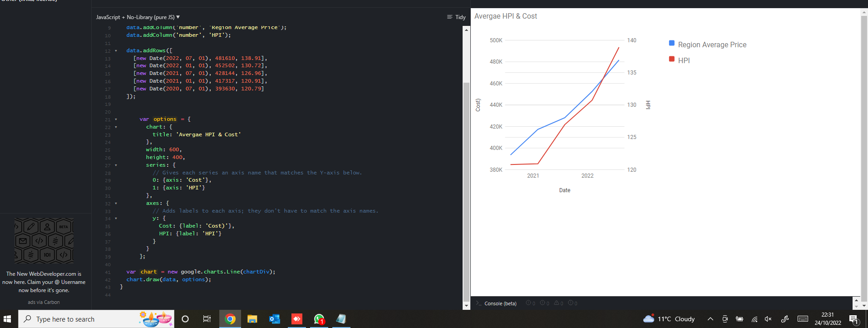The height and width of the screenshot is (328, 868).
Task: Click the muted volume tray icon
Action: tap(768, 319)
